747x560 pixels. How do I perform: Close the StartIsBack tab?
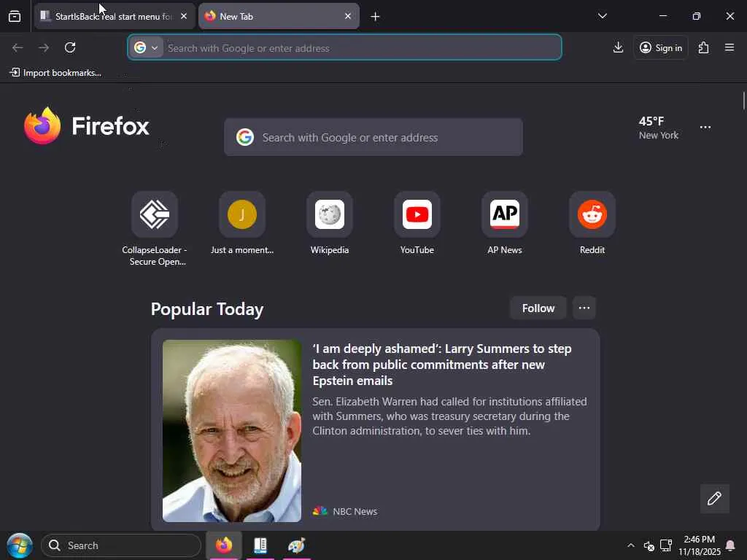click(x=184, y=16)
